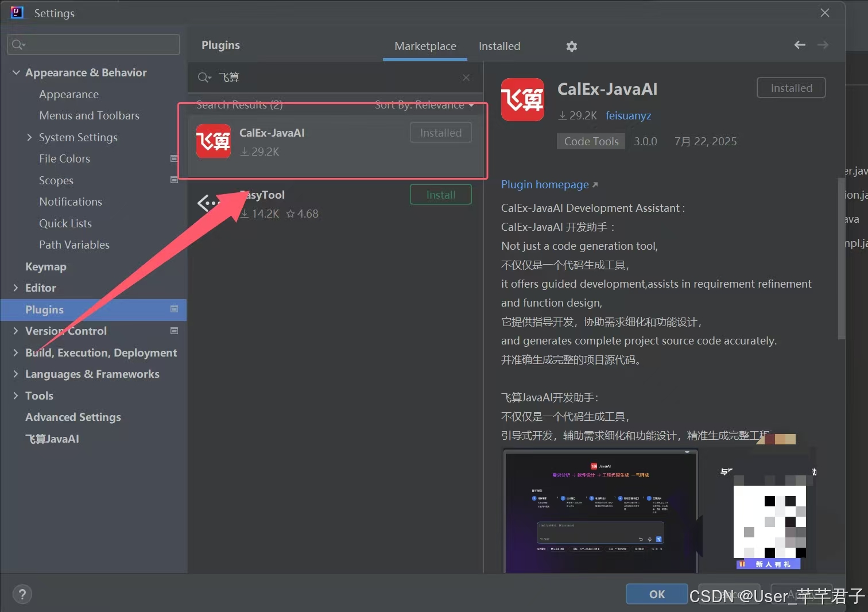Focus the plugin search field containing 飞算

coord(334,78)
